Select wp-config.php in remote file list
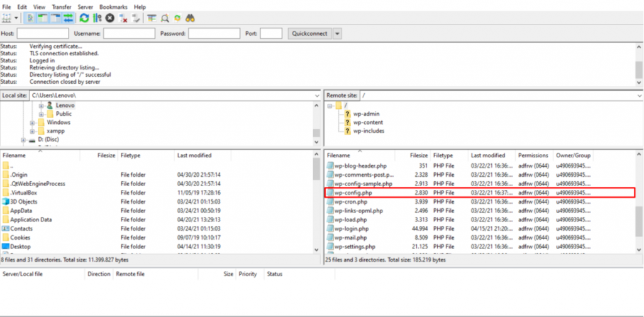The width and height of the screenshot is (644, 317). point(356,192)
